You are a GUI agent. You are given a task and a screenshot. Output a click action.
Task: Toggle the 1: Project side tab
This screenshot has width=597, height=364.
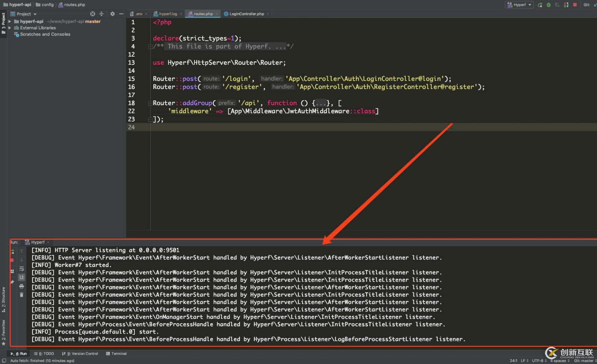tap(3, 23)
